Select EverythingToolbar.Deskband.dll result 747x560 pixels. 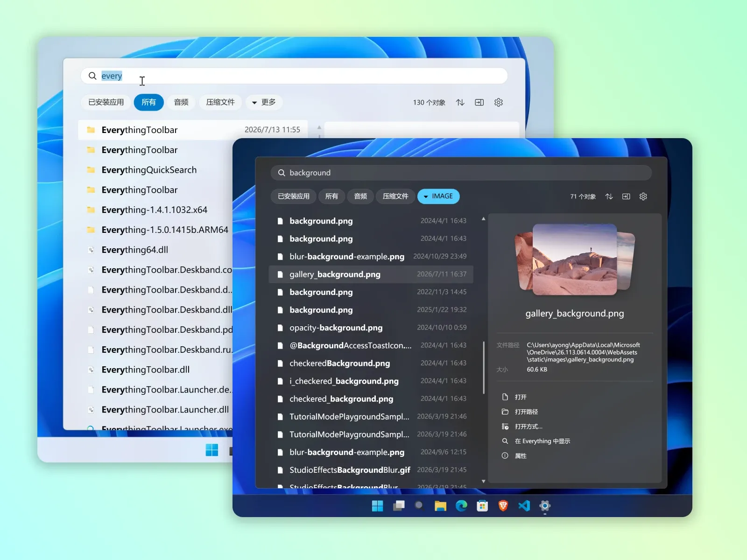tap(155, 310)
